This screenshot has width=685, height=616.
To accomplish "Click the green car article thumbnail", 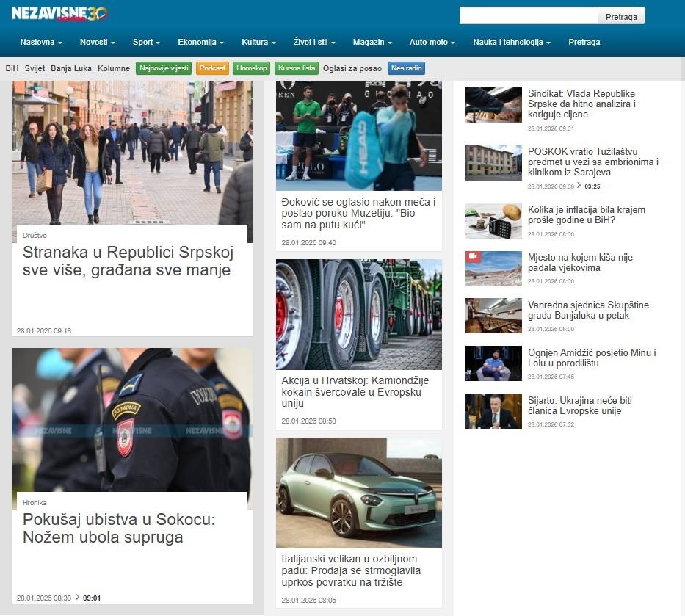I will click(358, 493).
